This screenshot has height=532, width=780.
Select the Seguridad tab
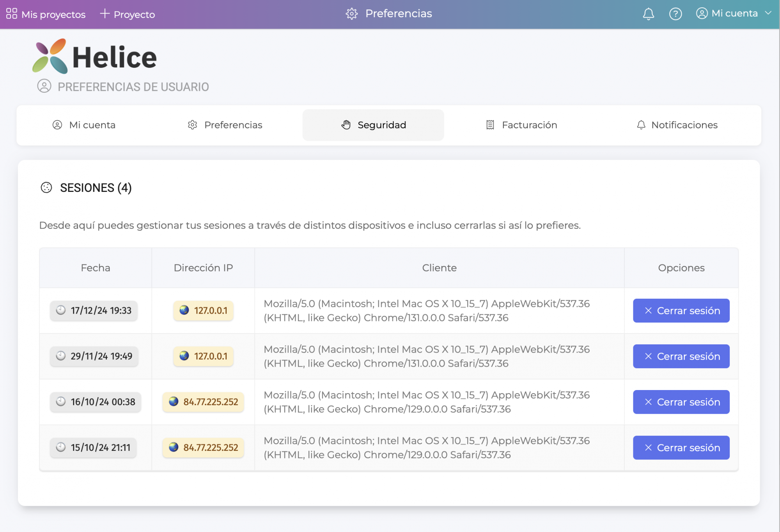(373, 125)
